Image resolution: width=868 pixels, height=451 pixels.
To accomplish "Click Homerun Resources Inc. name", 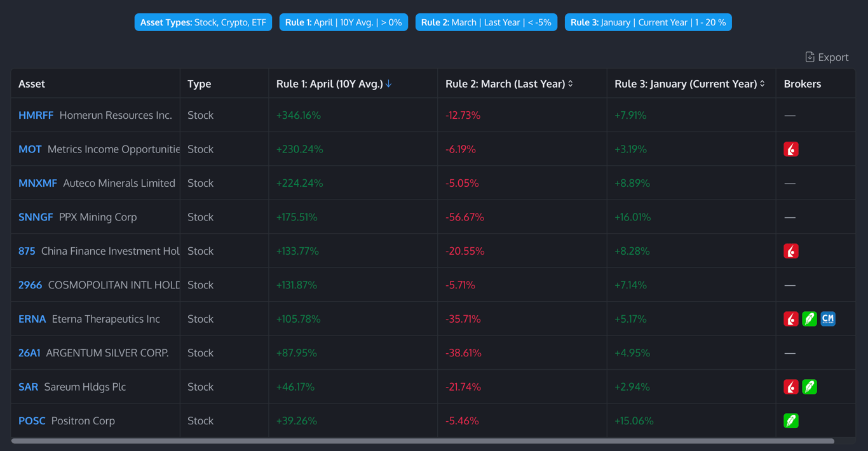I will coord(116,115).
